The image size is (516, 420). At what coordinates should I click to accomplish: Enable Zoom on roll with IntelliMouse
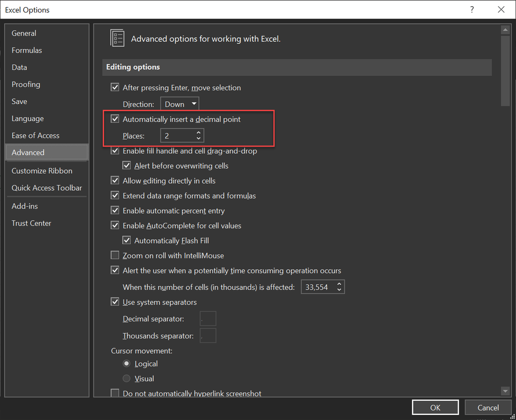pyautogui.click(x=115, y=255)
